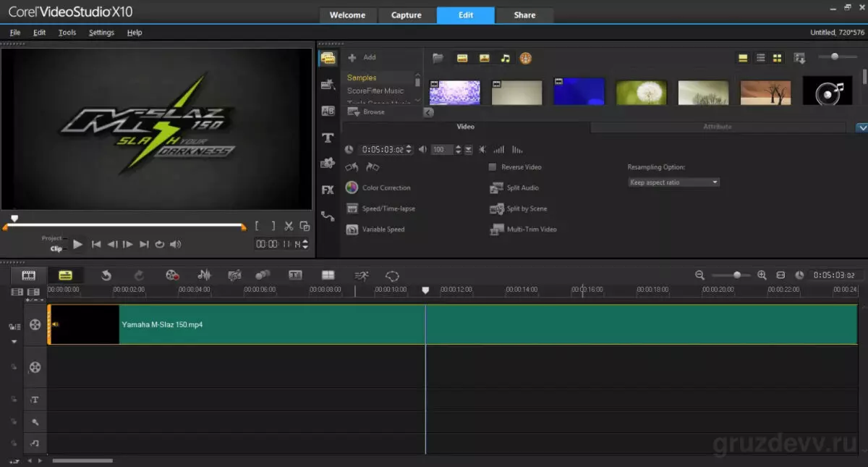The width and height of the screenshot is (868, 467).
Task: Switch to Storyboard view
Action: (x=29, y=275)
